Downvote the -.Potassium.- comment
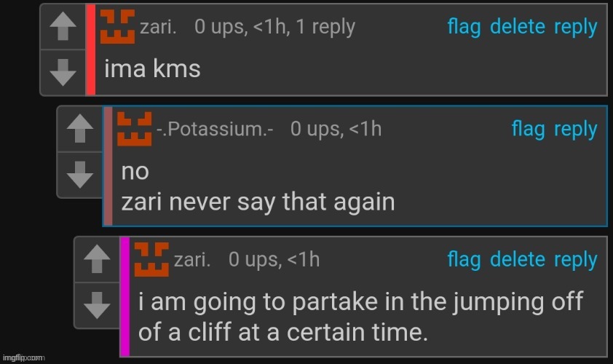 pos(80,174)
